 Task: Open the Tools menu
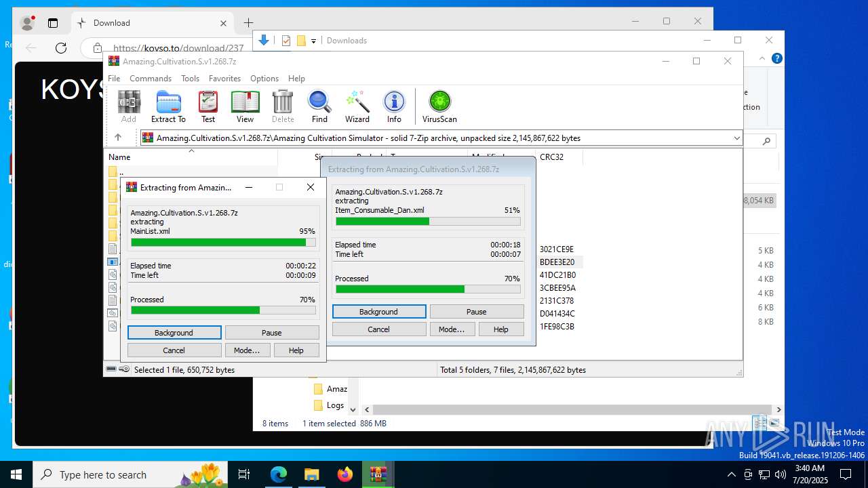coord(190,79)
